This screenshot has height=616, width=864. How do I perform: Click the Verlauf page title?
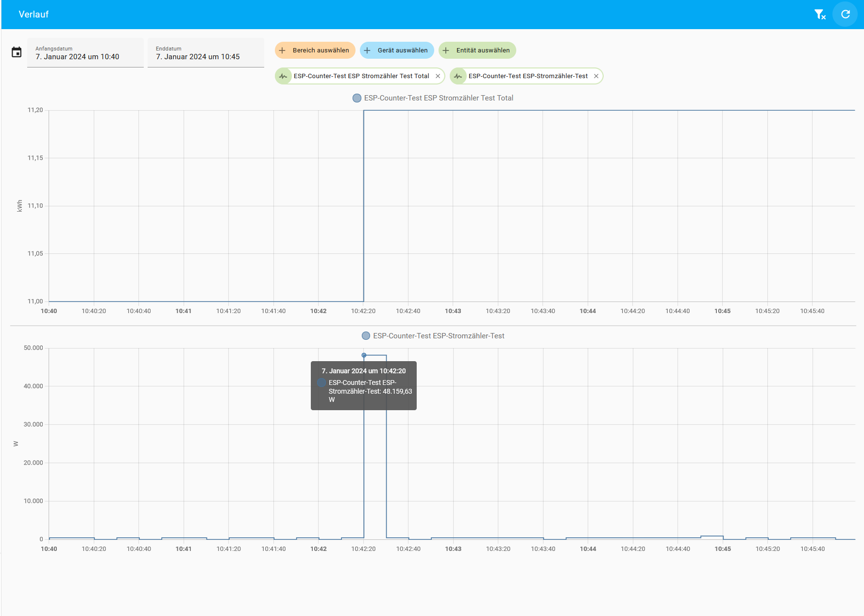(34, 15)
